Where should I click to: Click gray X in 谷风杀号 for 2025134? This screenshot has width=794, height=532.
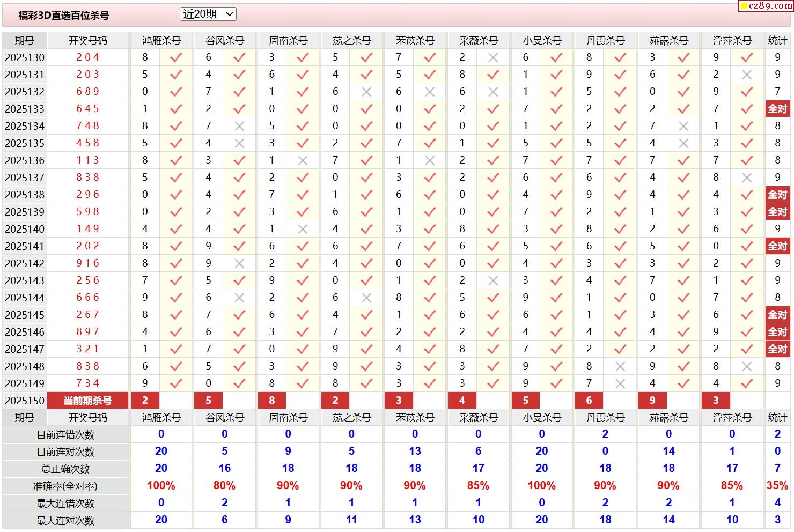tap(239, 126)
